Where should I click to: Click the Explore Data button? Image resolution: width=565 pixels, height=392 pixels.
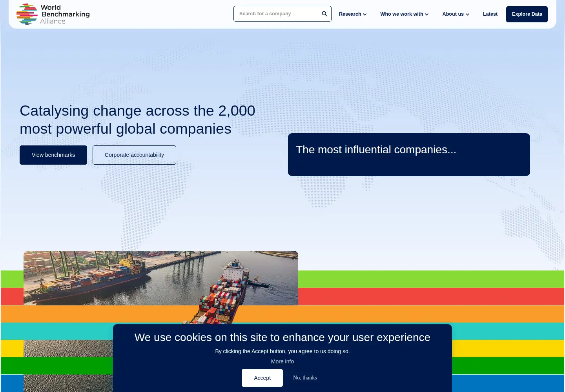[x=527, y=14]
